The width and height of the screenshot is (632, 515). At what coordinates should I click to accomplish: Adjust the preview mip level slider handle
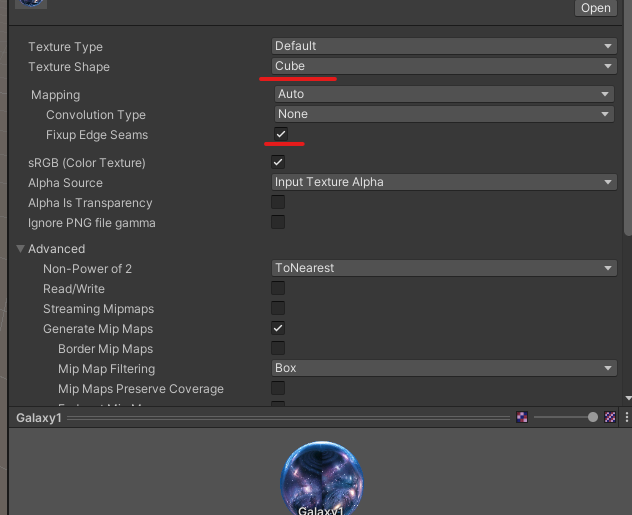coord(592,417)
